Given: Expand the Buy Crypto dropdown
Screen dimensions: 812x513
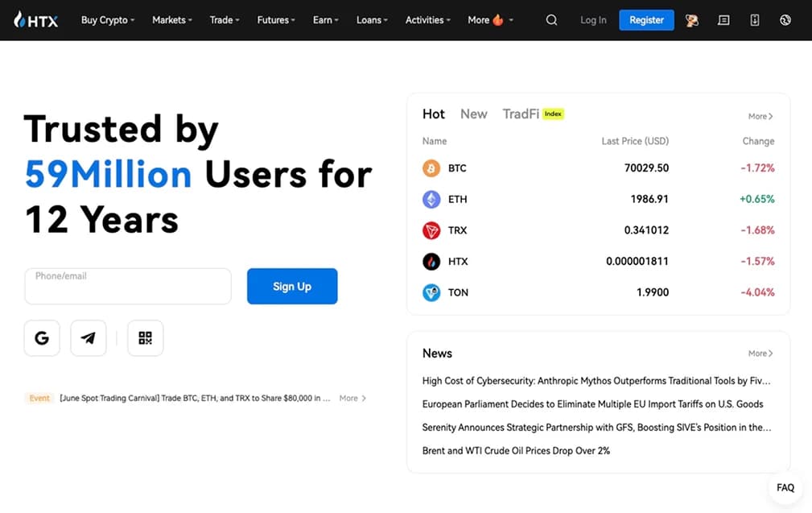Looking at the screenshot, I should click(x=108, y=20).
